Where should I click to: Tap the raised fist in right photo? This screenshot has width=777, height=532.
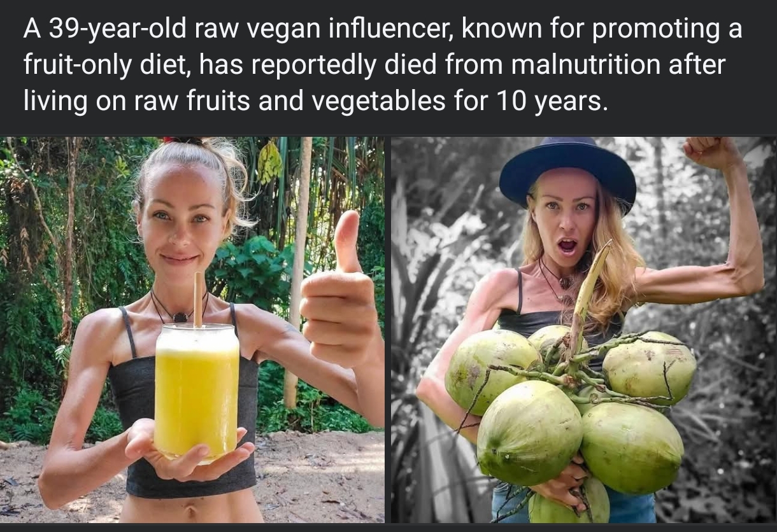712,153
